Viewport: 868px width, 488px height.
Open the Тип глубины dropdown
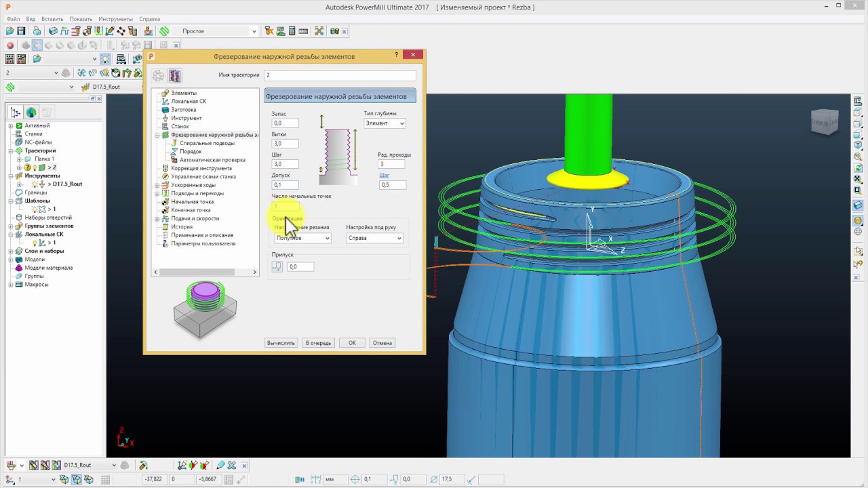(384, 123)
